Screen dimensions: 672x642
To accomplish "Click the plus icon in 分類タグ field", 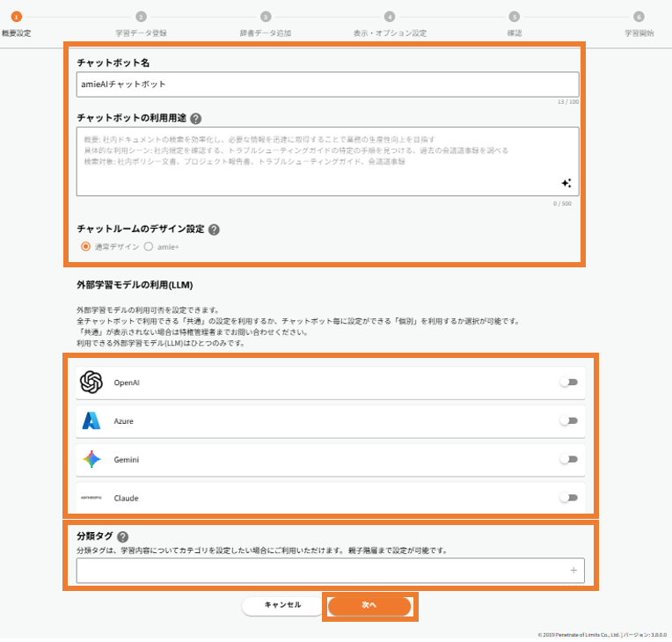I will (x=573, y=571).
